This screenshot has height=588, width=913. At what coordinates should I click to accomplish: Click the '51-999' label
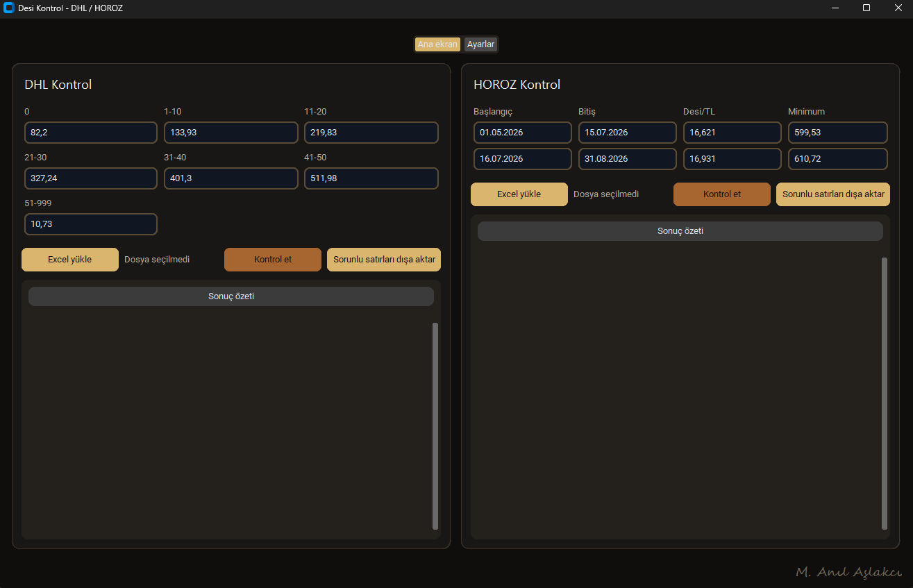[38, 203]
